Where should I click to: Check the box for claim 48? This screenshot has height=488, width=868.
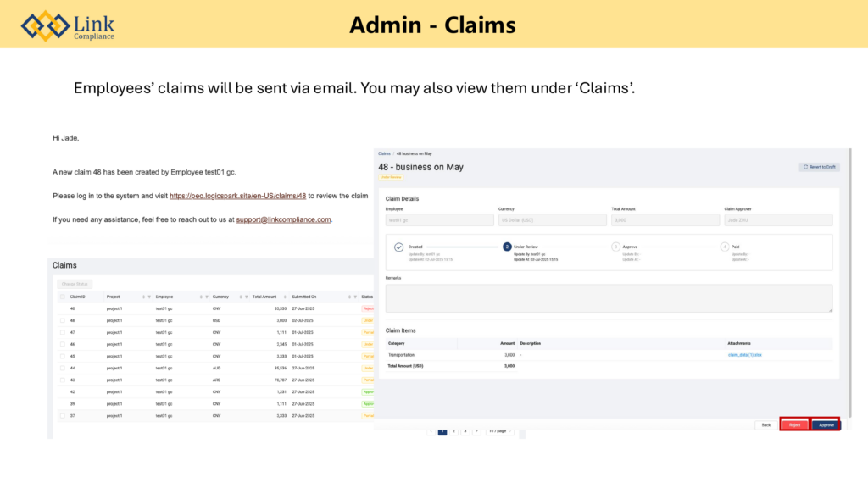coord(61,321)
